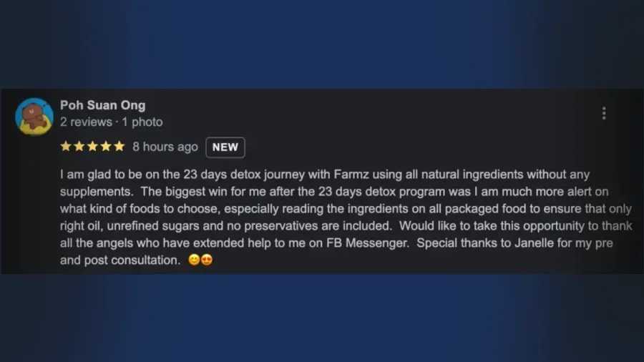Click Poh Suan Ong's bear avatar
644x362 pixels.
coord(34,117)
